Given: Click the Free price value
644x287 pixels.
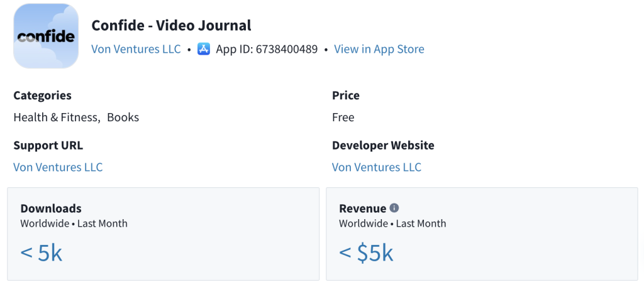Looking at the screenshot, I should 343,117.
